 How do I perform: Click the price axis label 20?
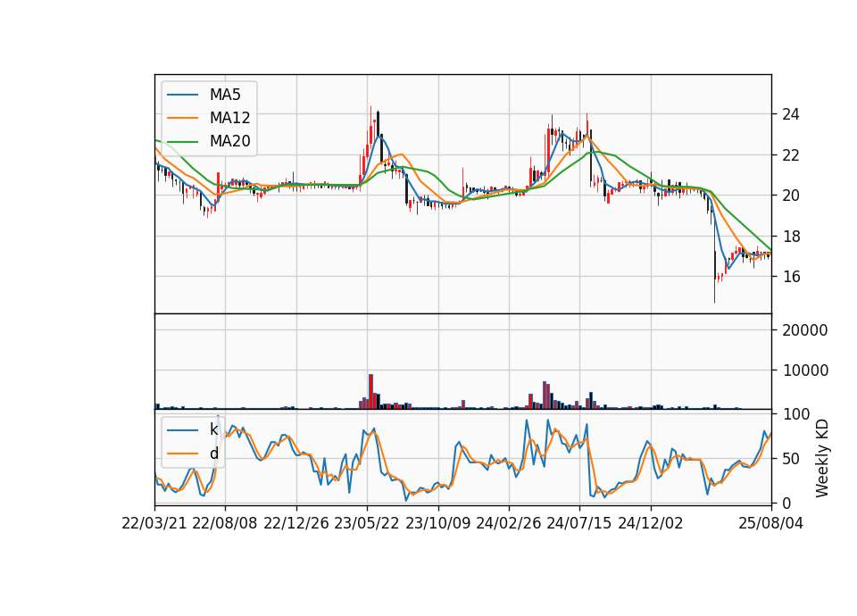click(791, 196)
